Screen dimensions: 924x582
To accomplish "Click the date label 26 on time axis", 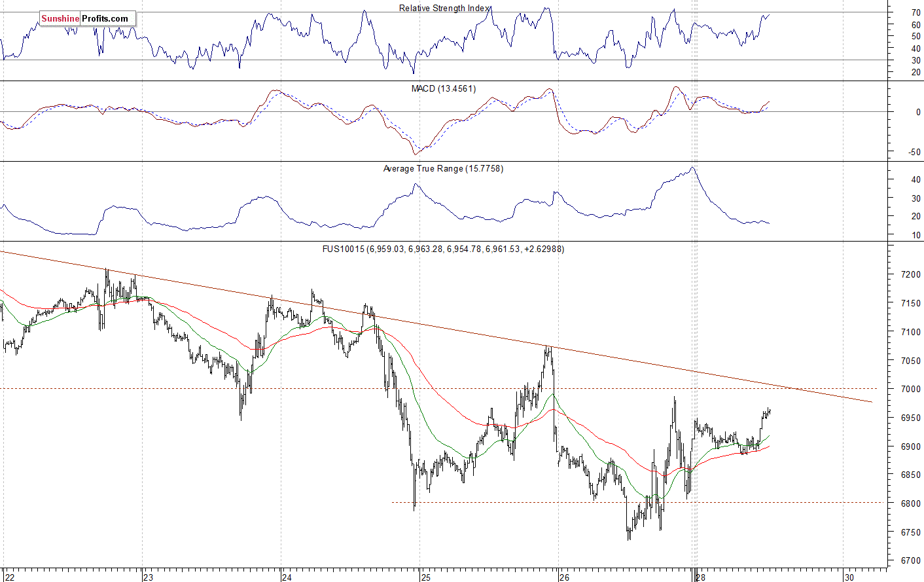I will (x=565, y=577).
